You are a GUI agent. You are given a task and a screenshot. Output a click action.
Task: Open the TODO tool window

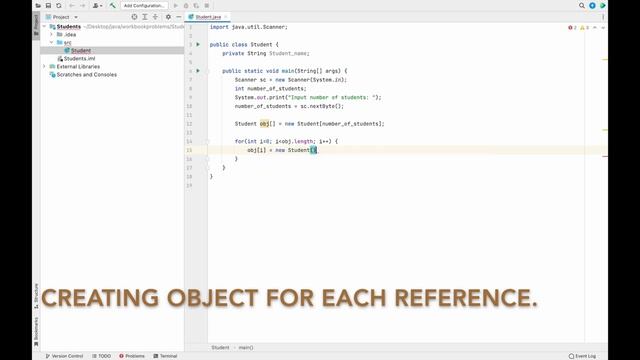coord(101,356)
